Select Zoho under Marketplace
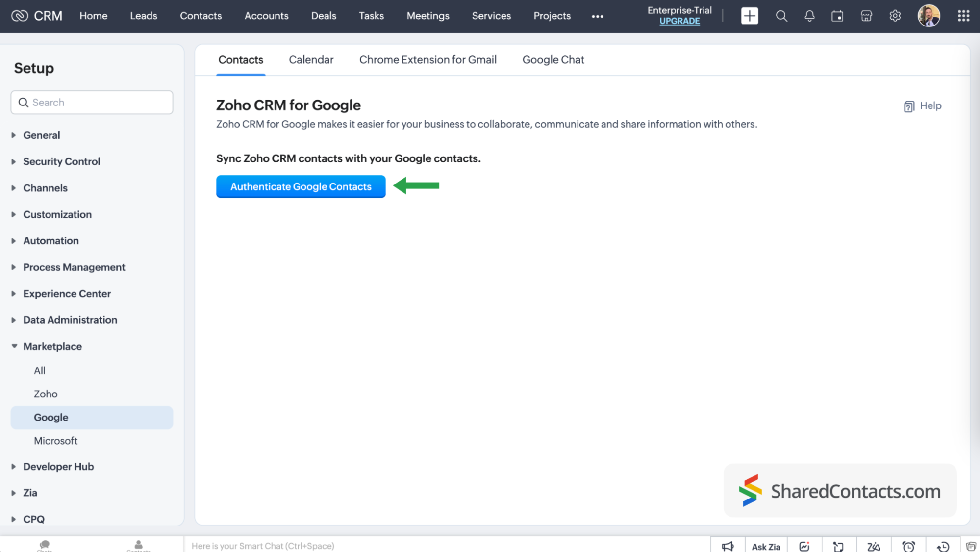The image size is (980, 552). [46, 394]
